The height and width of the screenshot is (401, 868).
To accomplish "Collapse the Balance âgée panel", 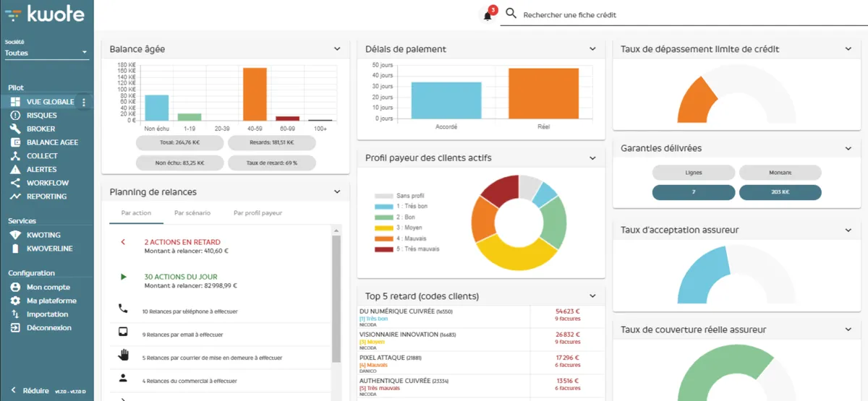I will [x=337, y=49].
